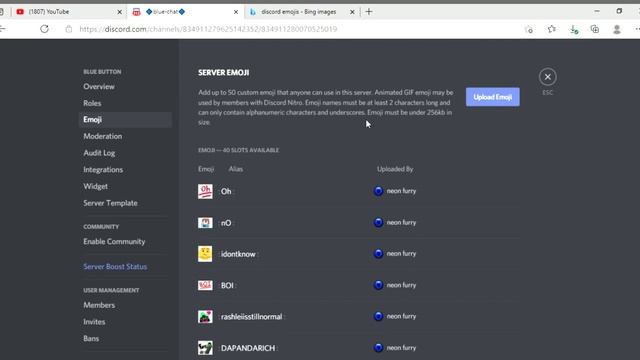
Task: Click the 'SERVER EMOJI' heading
Action: tap(224, 73)
